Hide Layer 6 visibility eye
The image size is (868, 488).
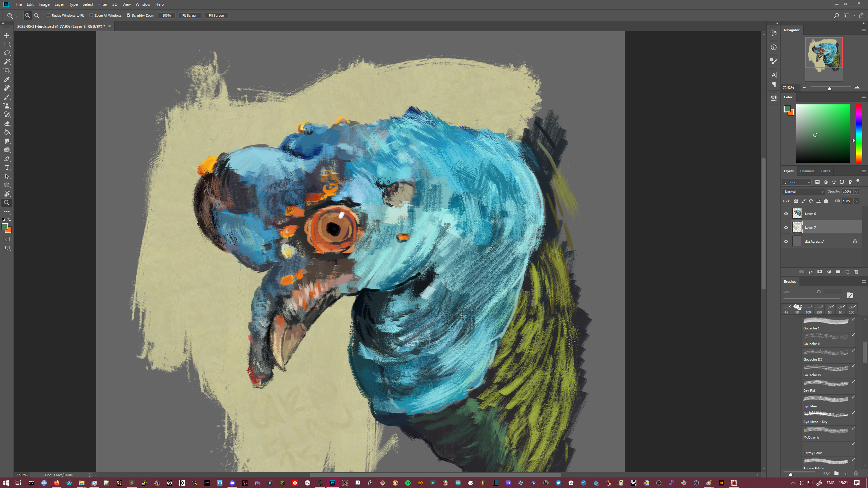tap(786, 214)
